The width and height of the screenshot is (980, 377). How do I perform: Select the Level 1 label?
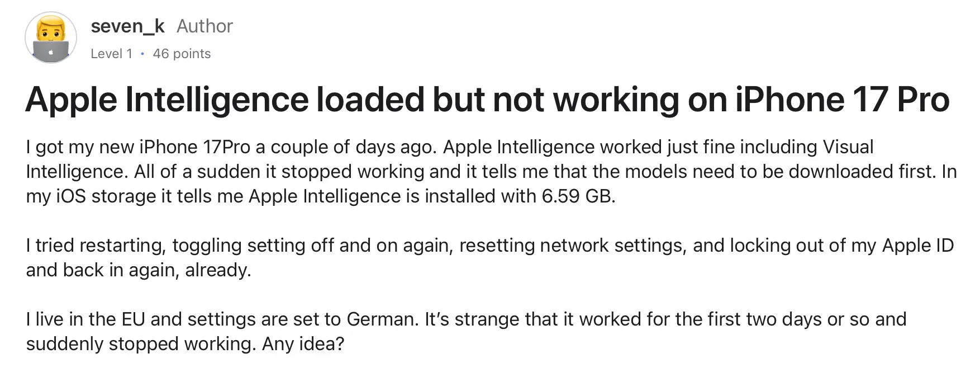[x=112, y=54]
